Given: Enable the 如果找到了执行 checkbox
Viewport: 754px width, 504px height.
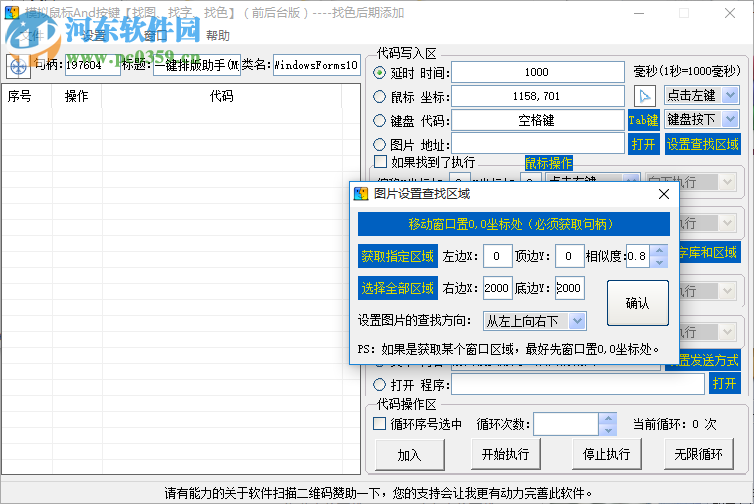Looking at the screenshot, I should (380, 162).
